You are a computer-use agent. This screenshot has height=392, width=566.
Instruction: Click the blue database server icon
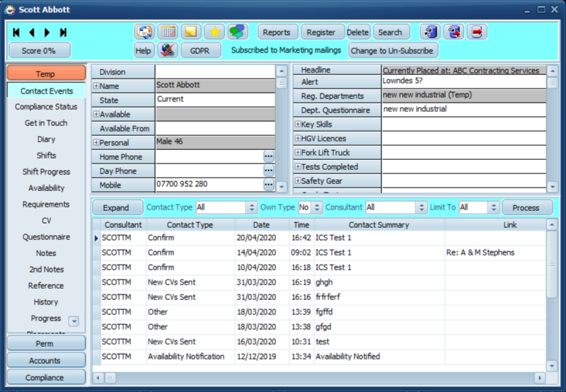coord(430,32)
